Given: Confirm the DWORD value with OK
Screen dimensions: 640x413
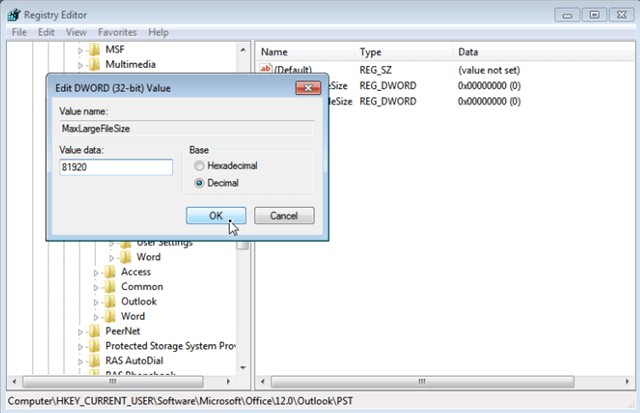Looking at the screenshot, I should (x=216, y=215).
